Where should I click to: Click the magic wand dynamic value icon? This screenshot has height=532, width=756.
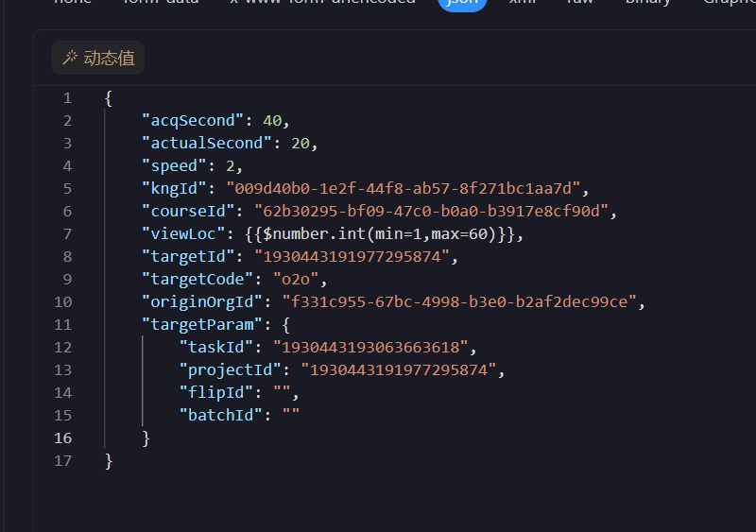[69, 59]
